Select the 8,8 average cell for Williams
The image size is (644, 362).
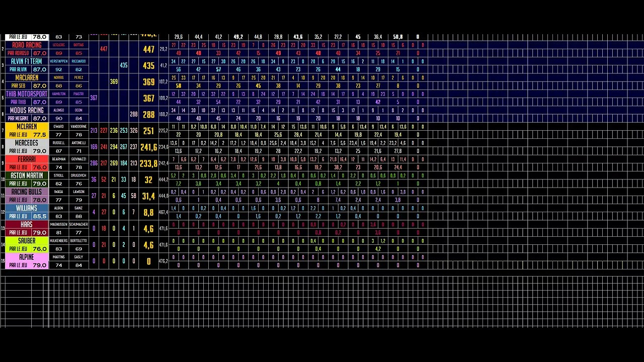(x=148, y=212)
